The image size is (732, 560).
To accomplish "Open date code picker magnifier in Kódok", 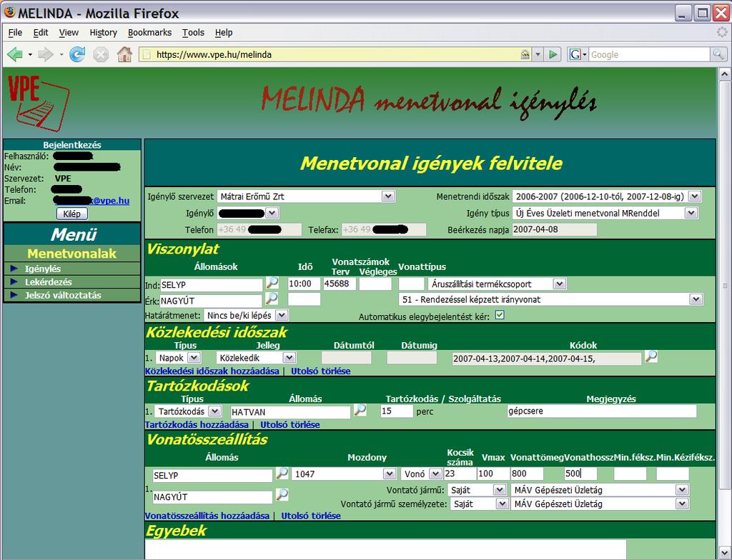I will click(x=651, y=357).
